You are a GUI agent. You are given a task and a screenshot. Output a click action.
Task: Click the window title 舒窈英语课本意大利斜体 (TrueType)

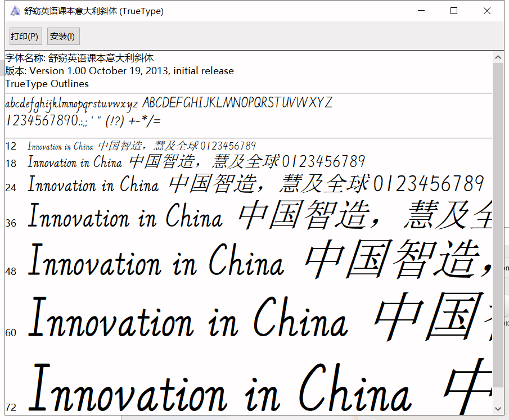click(94, 11)
